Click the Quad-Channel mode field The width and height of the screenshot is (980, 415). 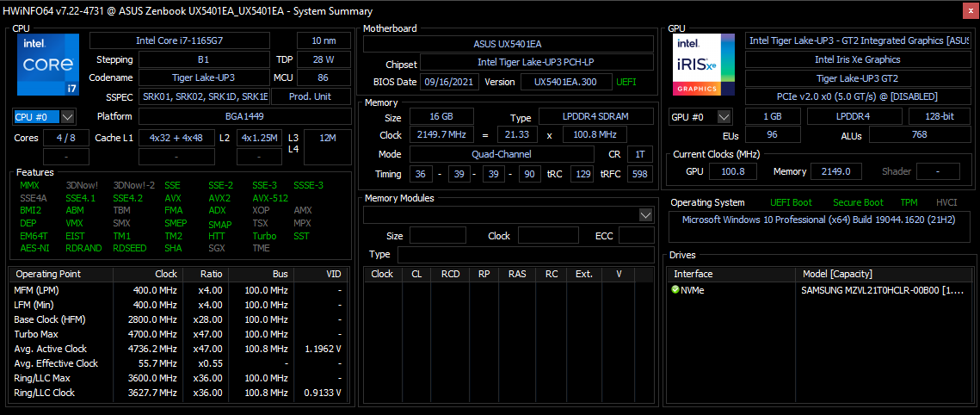(x=502, y=154)
